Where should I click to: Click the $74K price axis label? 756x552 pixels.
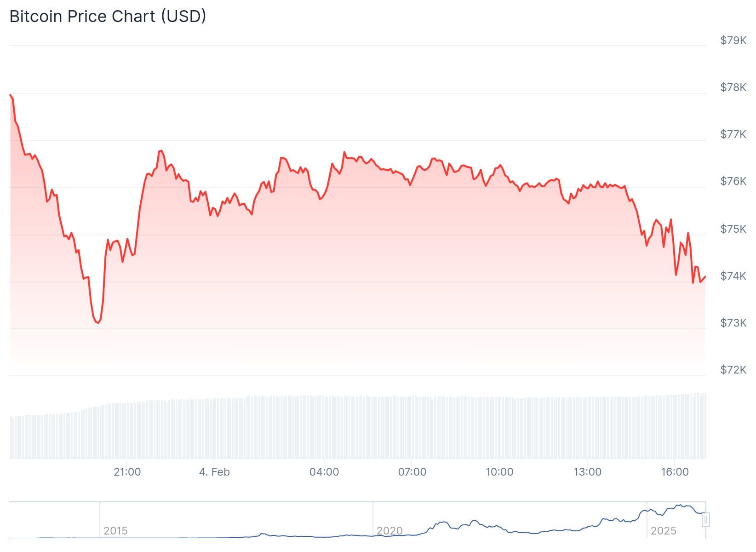[733, 276]
